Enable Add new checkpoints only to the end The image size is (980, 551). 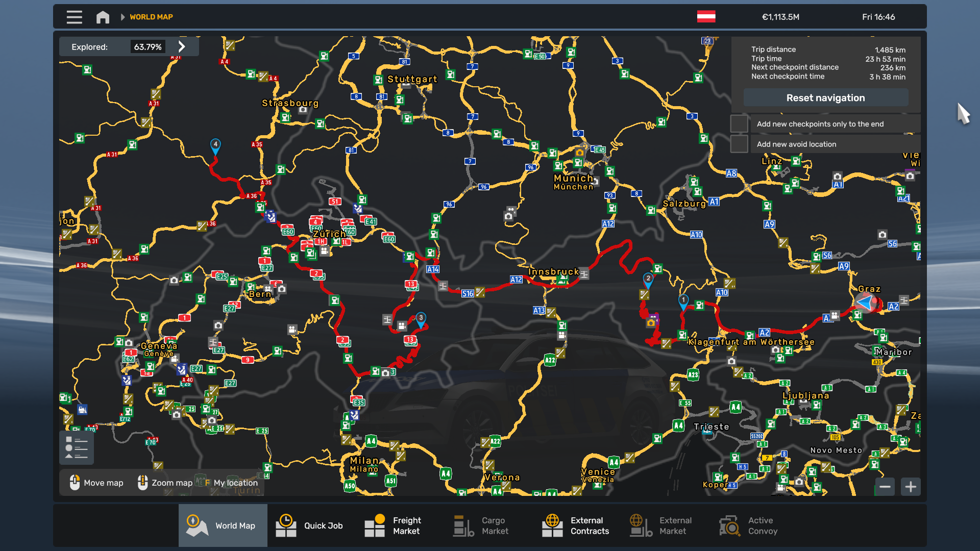pyautogui.click(x=741, y=123)
